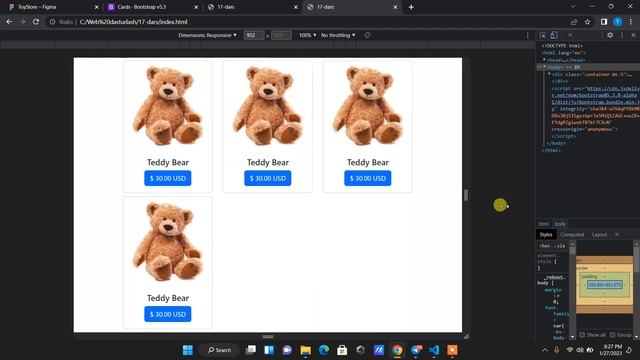Open a new browser tab
This screenshot has width=640, height=360.
[411, 7]
